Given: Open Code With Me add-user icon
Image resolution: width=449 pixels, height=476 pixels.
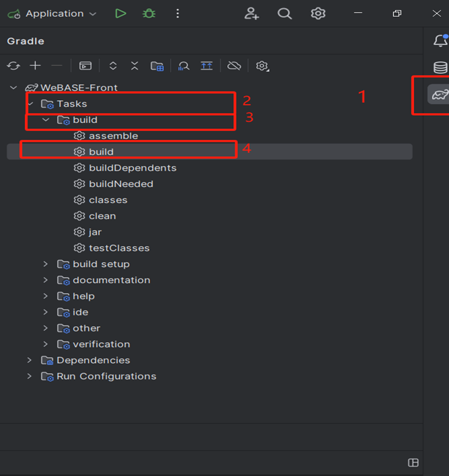Looking at the screenshot, I should pos(251,13).
